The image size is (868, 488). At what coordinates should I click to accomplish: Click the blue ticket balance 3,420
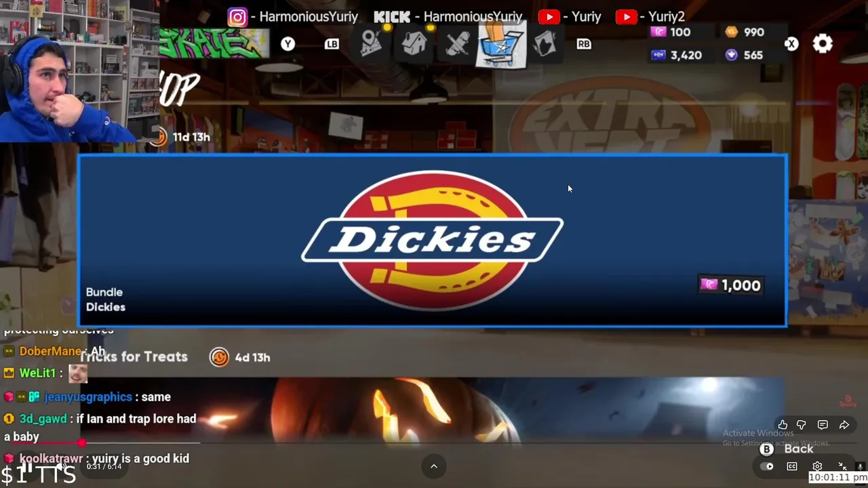[676, 55]
